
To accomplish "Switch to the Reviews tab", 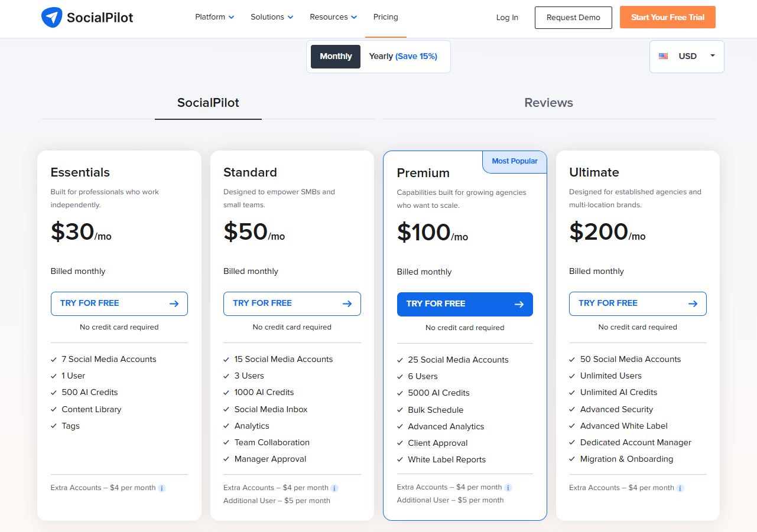I will coord(548,102).
